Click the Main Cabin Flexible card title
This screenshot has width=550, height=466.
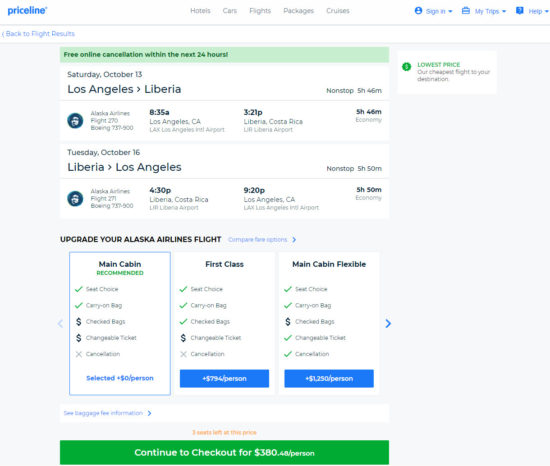click(329, 264)
